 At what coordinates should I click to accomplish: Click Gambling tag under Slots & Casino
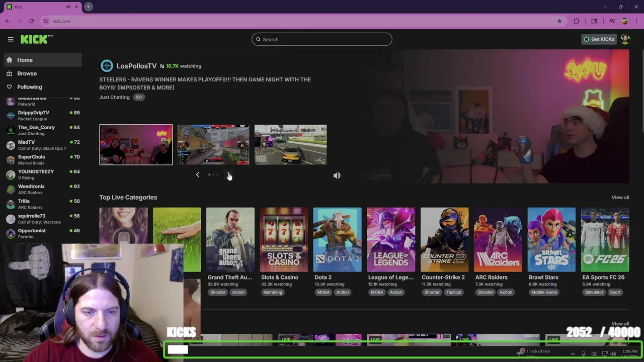pyautogui.click(x=273, y=292)
